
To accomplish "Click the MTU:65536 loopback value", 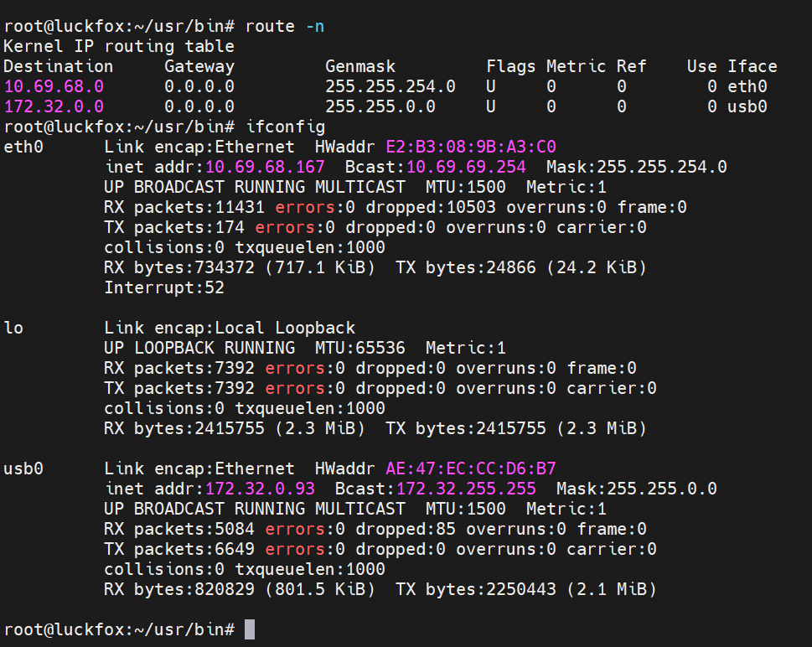I will click(x=359, y=348).
